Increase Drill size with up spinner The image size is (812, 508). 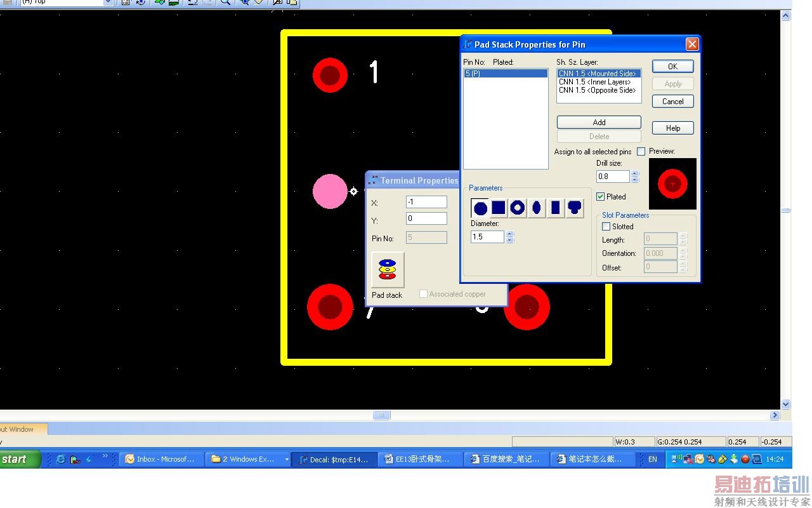(x=635, y=173)
